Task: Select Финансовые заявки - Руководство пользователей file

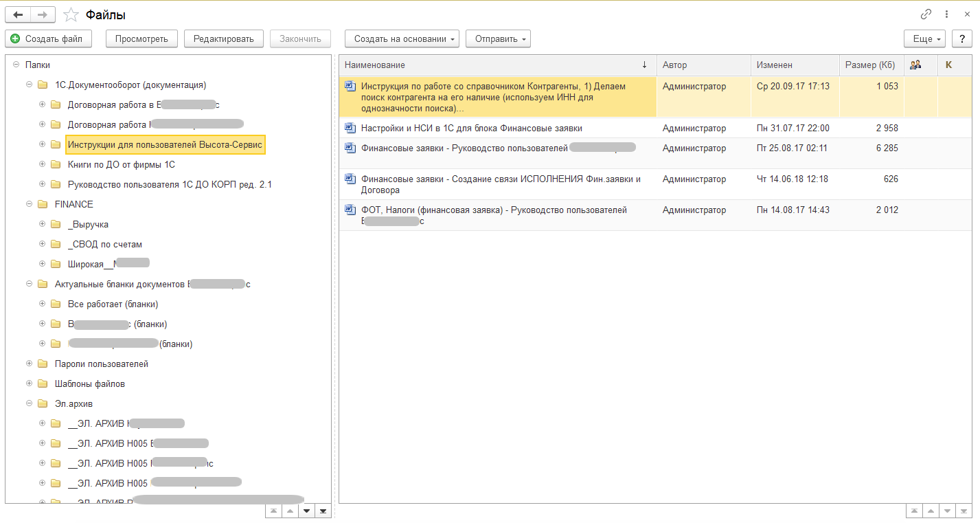Action: coord(498,148)
